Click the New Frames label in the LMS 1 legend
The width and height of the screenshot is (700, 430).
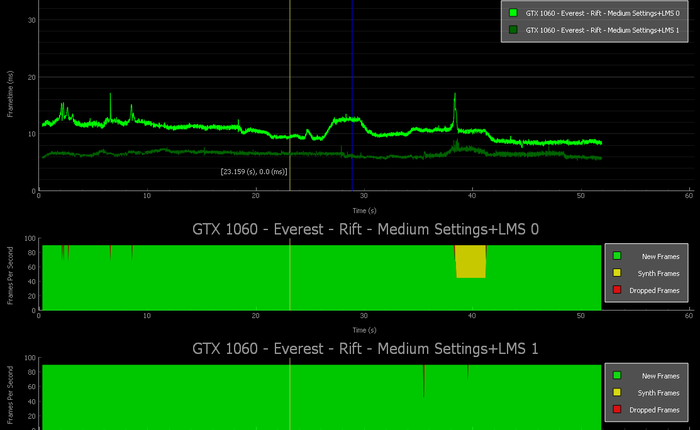(x=660, y=376)
